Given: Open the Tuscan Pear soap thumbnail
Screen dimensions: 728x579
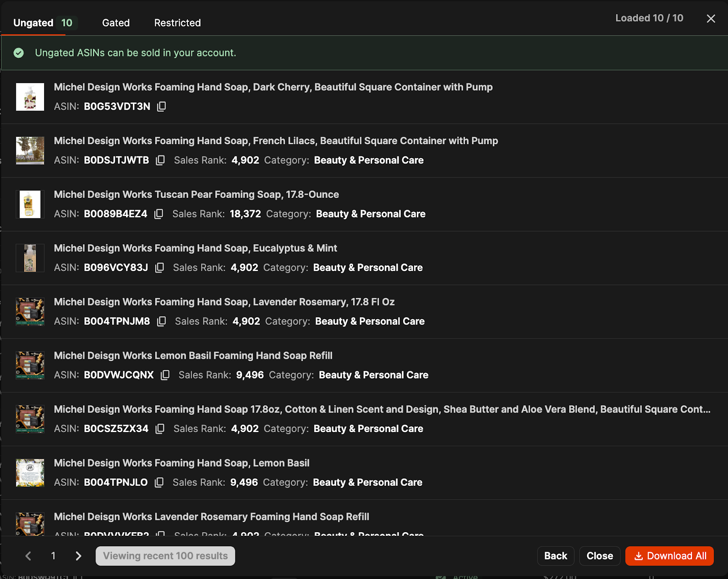Looking at the screenshot, I should coord(30,204).
